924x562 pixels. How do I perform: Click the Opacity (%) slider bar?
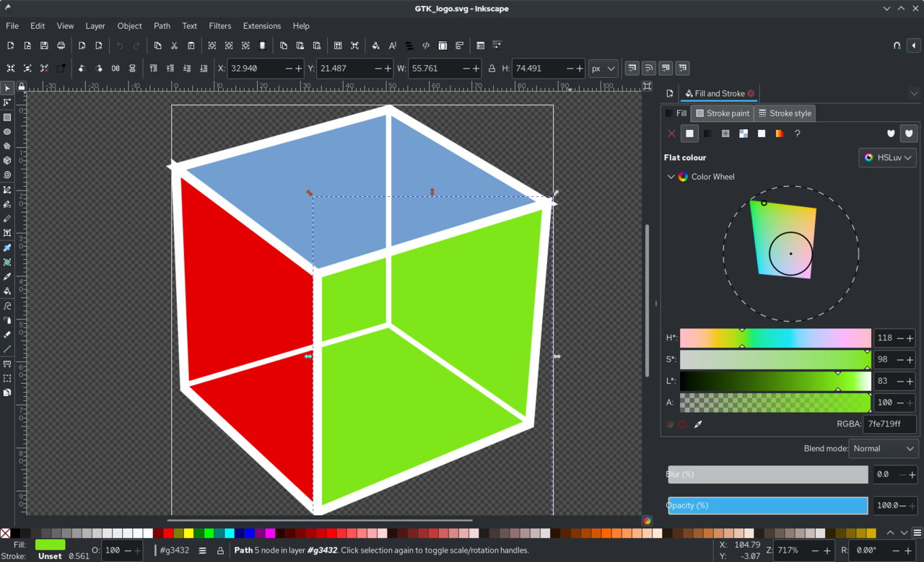coord(767,505)
